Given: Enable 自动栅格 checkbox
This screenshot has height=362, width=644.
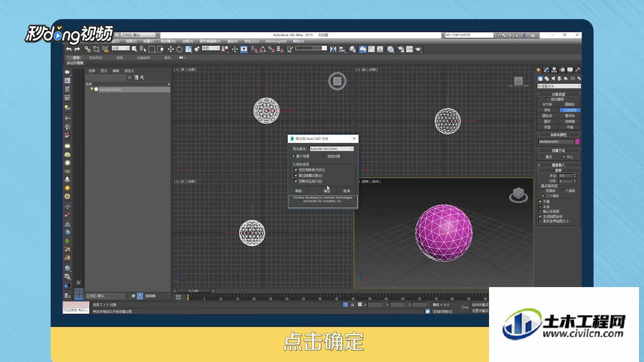Looking at the screenshot, I should 547,99.
